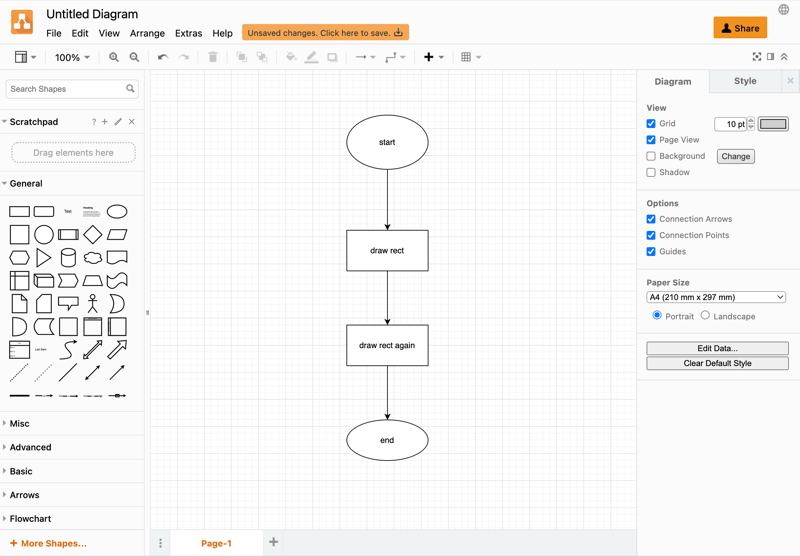This screenshot has width=800, height=556.
Task: Collapse toolbar with double chevron icon
Action: point(784,57)
